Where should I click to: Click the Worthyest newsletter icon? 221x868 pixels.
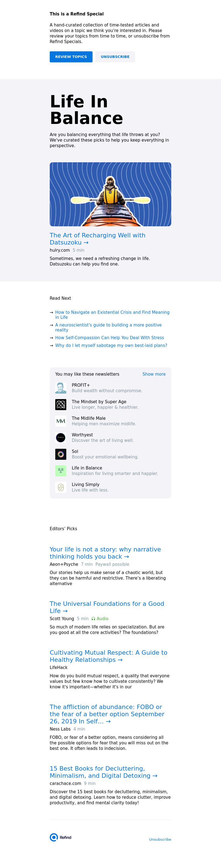[61, 437]
